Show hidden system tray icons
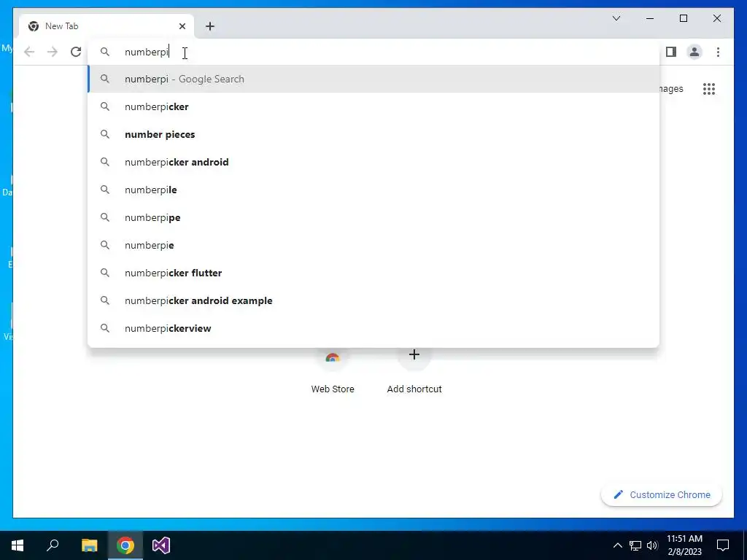The width and height of the screenshot is (747, 560). [x=617, y=545]
